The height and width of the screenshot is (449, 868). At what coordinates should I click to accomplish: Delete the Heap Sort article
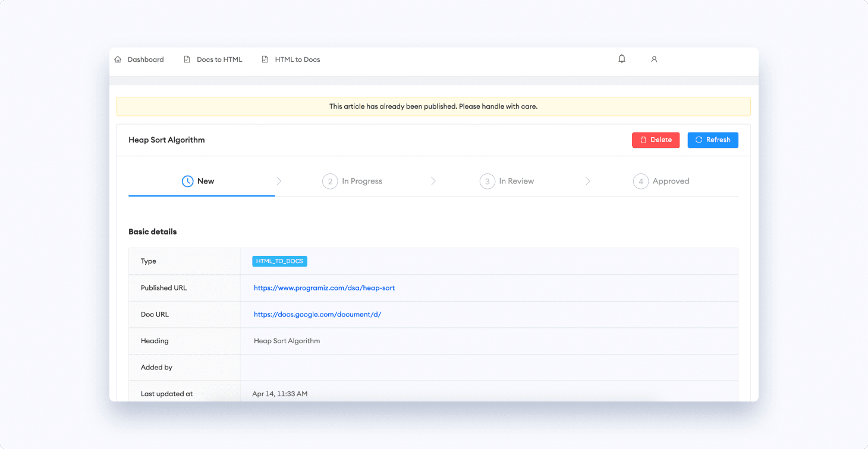tap(656, 140)
